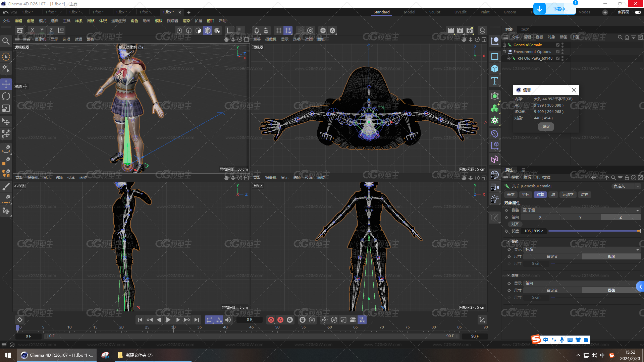Confirm the info dialog with 确定
Screen dimensions: 644x362
(x=546, y=126)
